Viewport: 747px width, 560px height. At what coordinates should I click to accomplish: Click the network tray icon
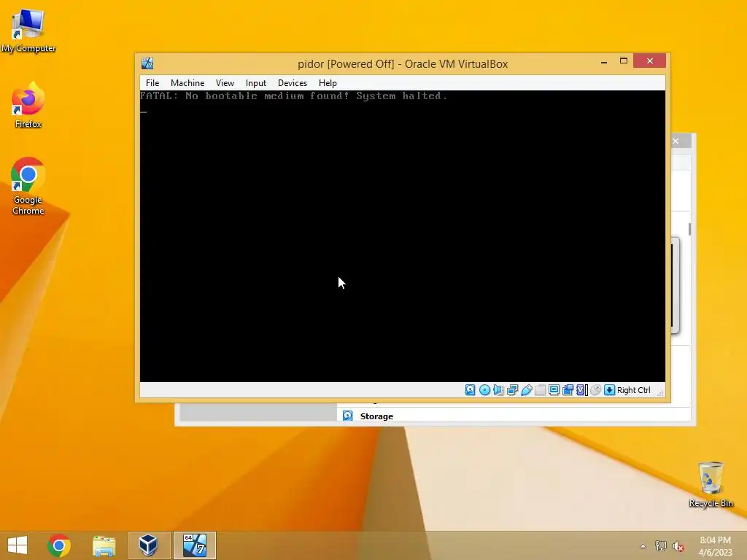661,545
